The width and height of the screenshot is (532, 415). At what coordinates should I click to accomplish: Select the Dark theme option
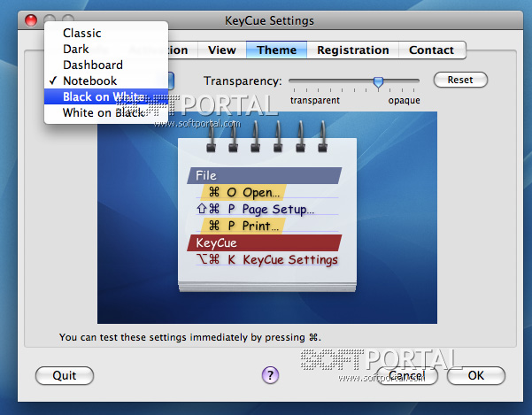pyautogui.click(x=106, y=50)
